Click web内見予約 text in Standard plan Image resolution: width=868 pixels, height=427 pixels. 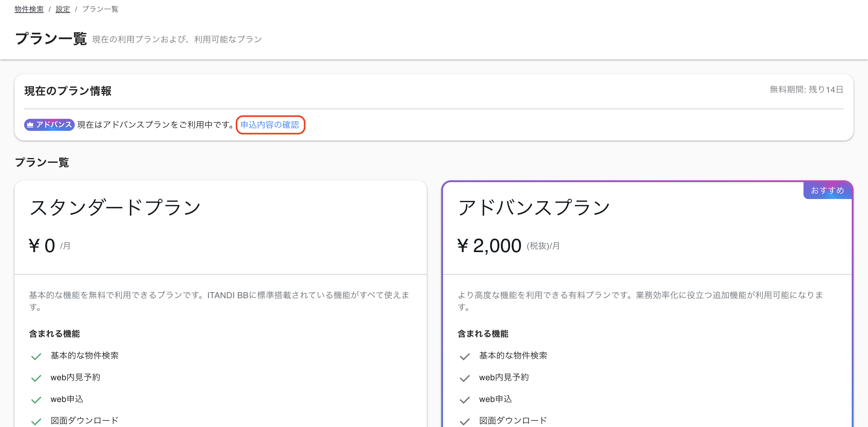[75, 378]
